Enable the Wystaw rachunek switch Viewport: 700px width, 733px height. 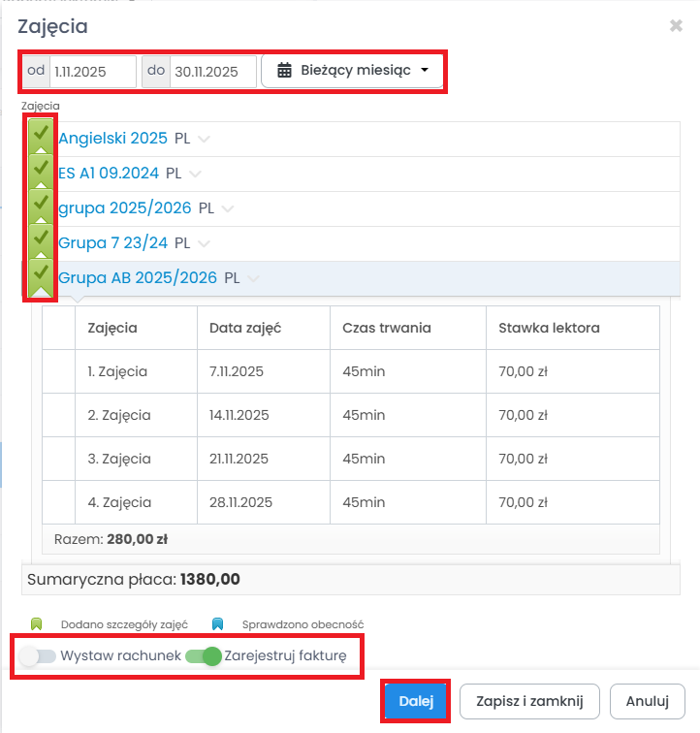point(38,656)
